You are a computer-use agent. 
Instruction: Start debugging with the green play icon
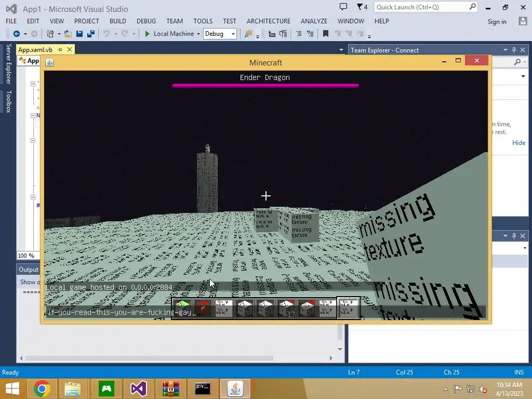[x=147, y=34]
